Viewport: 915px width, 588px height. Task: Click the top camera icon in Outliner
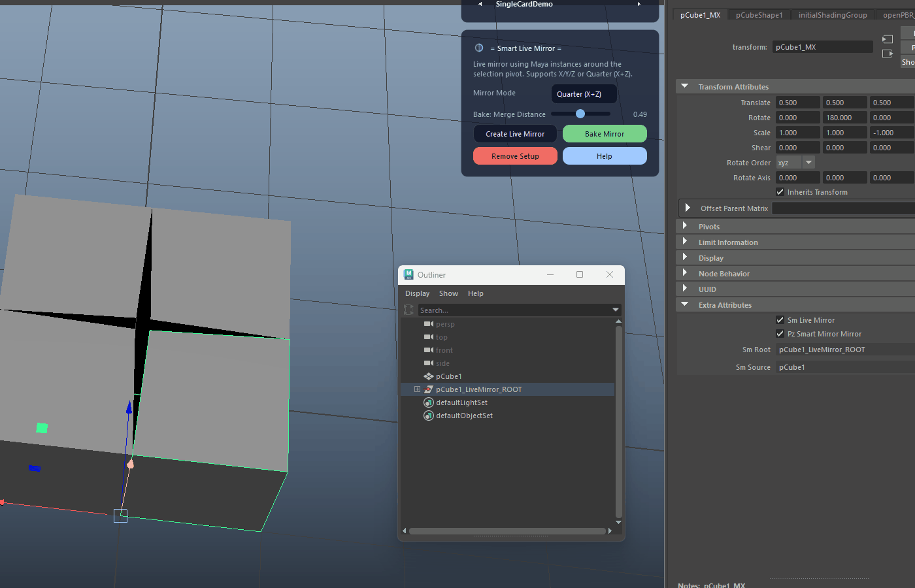point(429,337)
